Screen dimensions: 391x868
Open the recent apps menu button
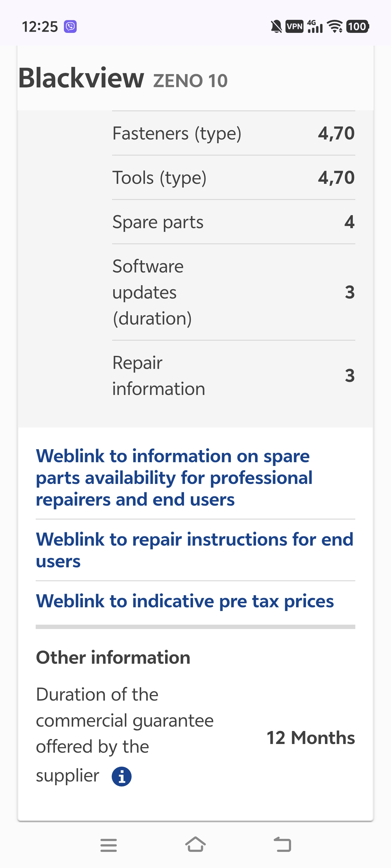click(x=109, y=845)
